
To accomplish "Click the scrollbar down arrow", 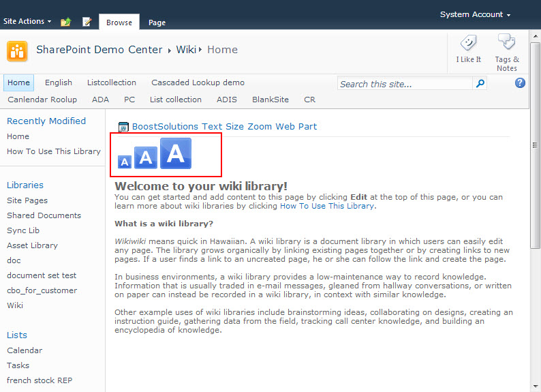I will click(x=535, y=386).
